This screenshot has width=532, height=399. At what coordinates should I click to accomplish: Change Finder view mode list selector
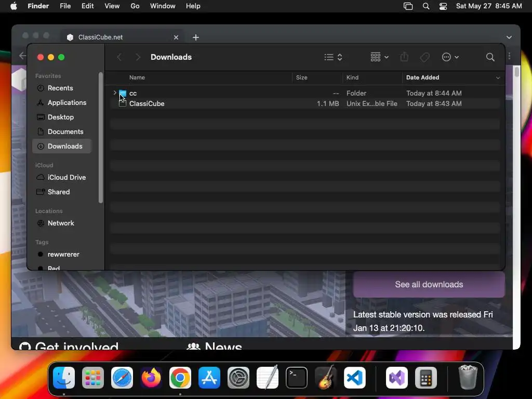click(x=333, y=57)
